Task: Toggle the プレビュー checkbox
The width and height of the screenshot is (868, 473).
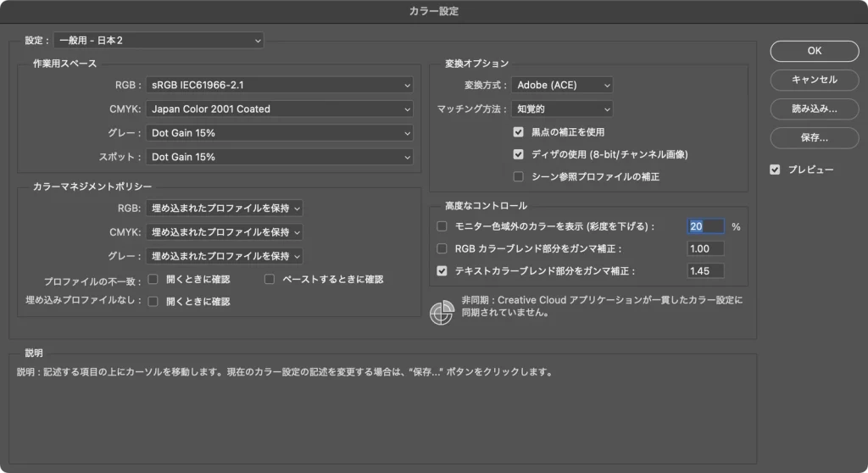Action: (775, 170)
